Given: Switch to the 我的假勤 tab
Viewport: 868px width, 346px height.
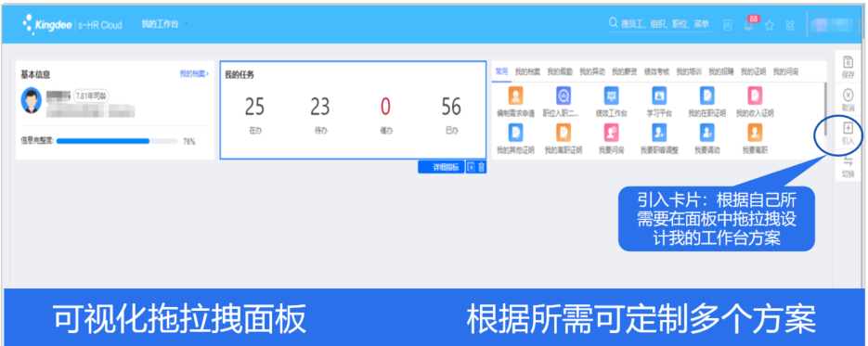Looking at the screenshot, I should 557,71.
